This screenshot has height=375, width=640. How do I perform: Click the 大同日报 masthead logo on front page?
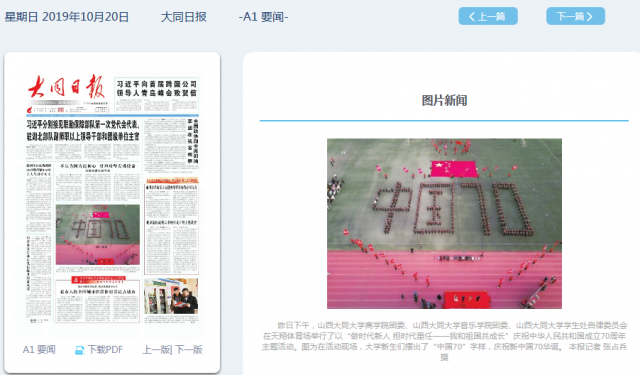(x=66, y=87)
